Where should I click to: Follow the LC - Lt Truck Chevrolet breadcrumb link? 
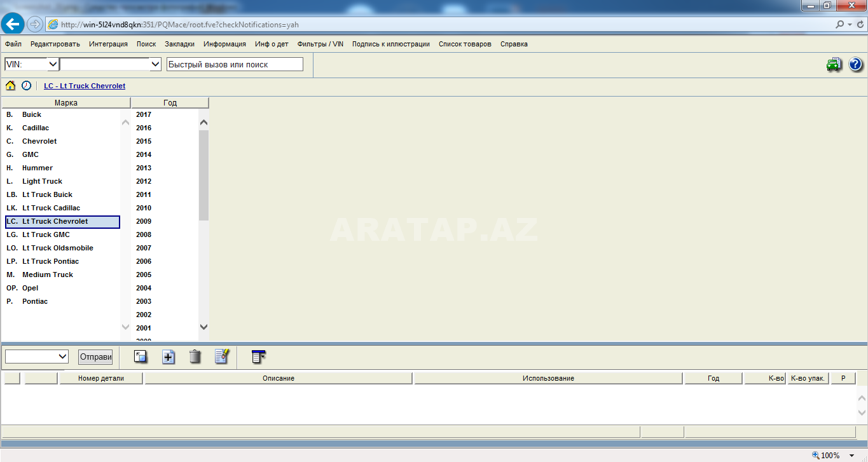[85, 86]
